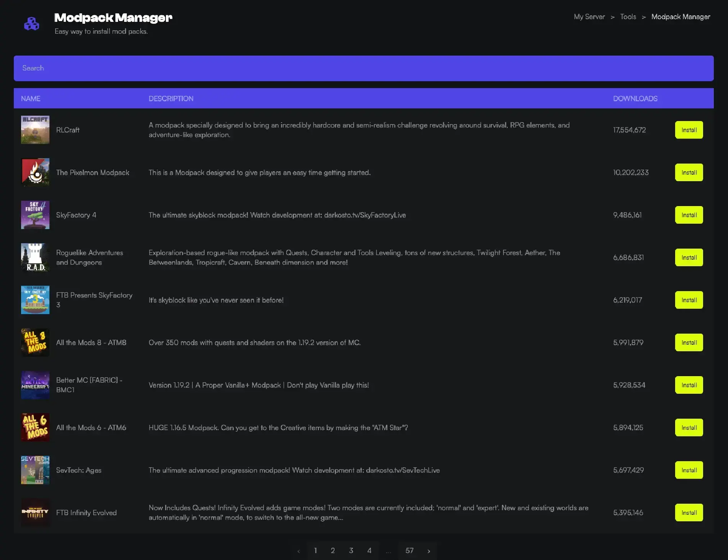Click the FTB Infinity Evolved icon

[x=35, y=513]
